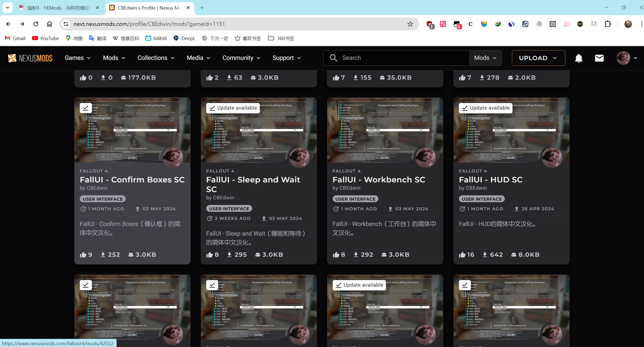Open the tab search chevron in browser
Screen dimensions: 644x347
pyautogui.click(x=8, y=8)
